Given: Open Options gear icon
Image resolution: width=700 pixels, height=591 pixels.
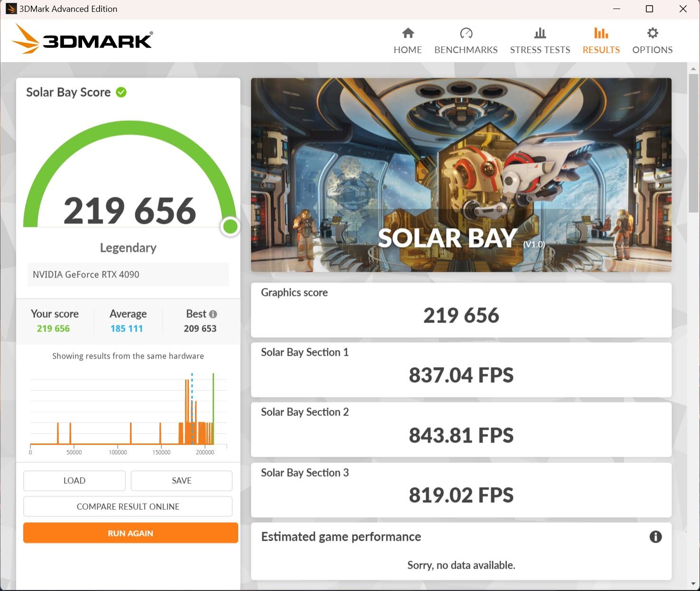Looking at the screenshot, I should click(x=653, y=33).
